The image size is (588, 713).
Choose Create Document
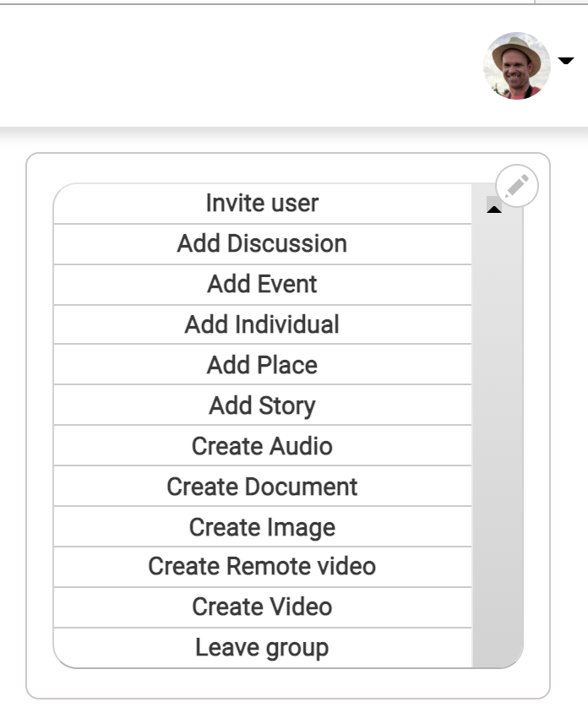(x=263, y=486)
